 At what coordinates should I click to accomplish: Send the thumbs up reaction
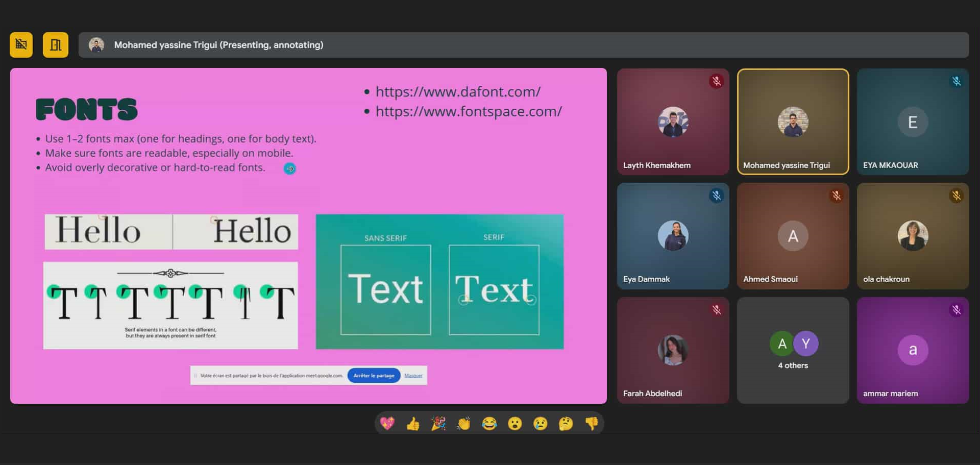coord(413,424)
